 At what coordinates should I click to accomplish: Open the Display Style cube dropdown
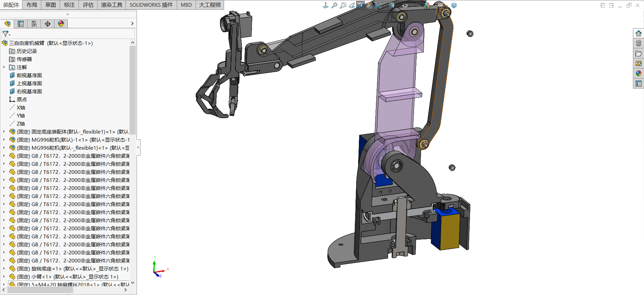[x=391, y=5]
